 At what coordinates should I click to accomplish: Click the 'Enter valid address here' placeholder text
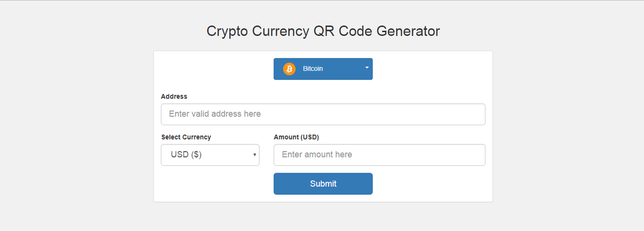click(x=215, y=114)
